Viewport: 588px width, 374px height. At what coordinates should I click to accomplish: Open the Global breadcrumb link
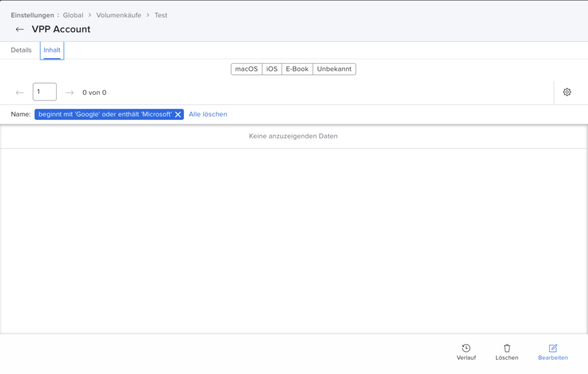73,16
